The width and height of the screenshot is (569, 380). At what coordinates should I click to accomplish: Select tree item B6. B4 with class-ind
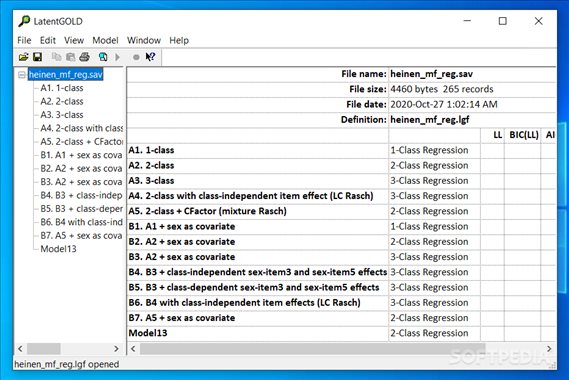[x=82, y=222]
